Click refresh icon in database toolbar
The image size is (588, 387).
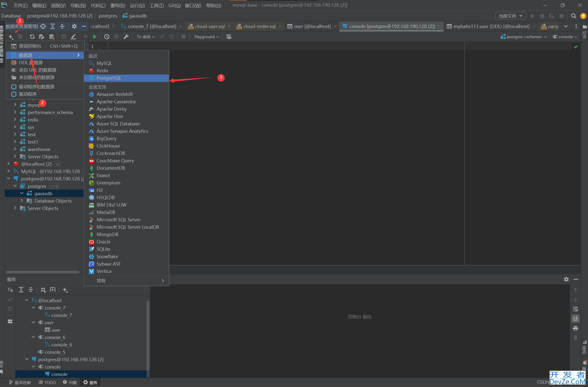coord(32,37)
